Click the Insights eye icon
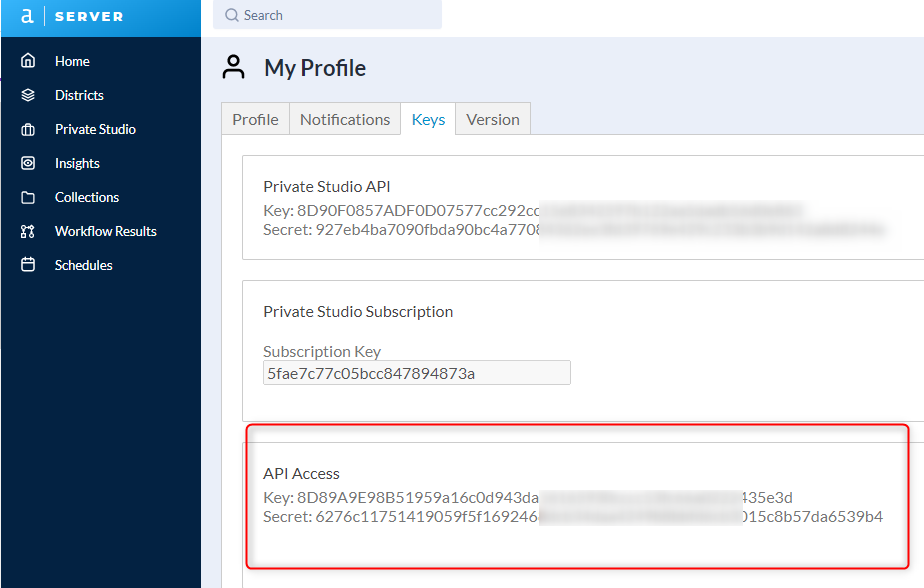This screenshot has height=588, width=924. click(28, 163)
